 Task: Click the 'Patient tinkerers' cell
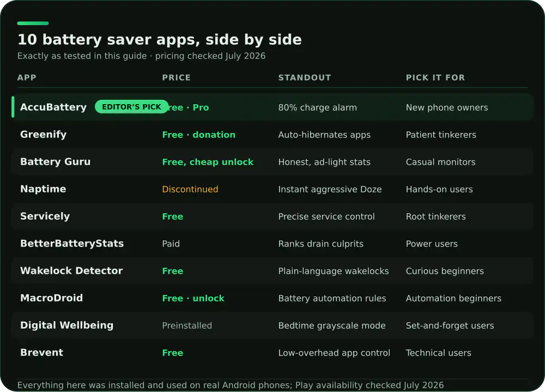(x=441, y=135)
